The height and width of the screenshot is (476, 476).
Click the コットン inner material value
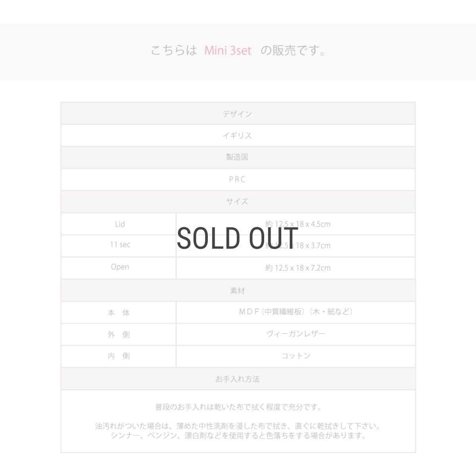296,356
